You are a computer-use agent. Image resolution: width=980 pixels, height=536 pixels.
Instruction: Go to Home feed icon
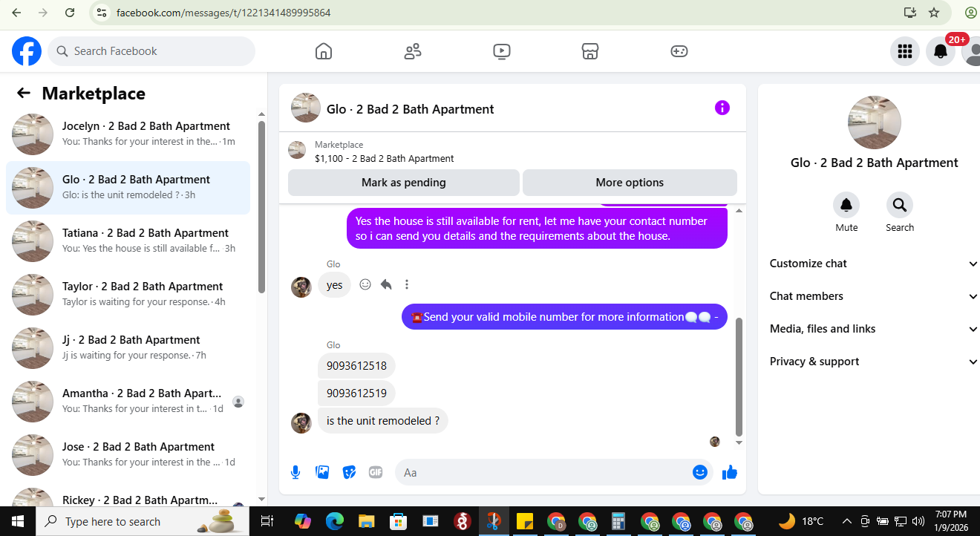click(x=324, y=51)
